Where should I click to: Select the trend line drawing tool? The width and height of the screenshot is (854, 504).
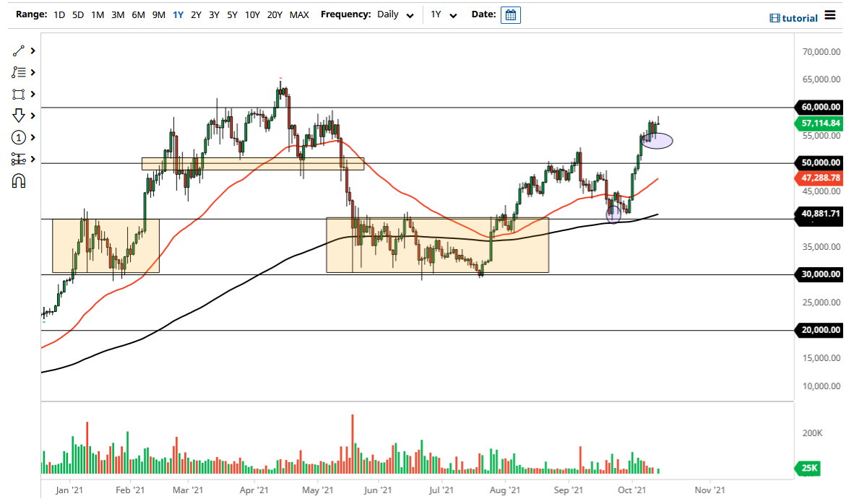pyautogui.click(x=18, y=51)
